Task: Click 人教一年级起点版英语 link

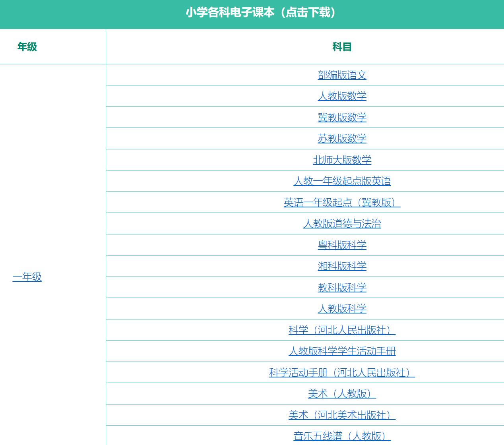Action: tap(342, 181)
